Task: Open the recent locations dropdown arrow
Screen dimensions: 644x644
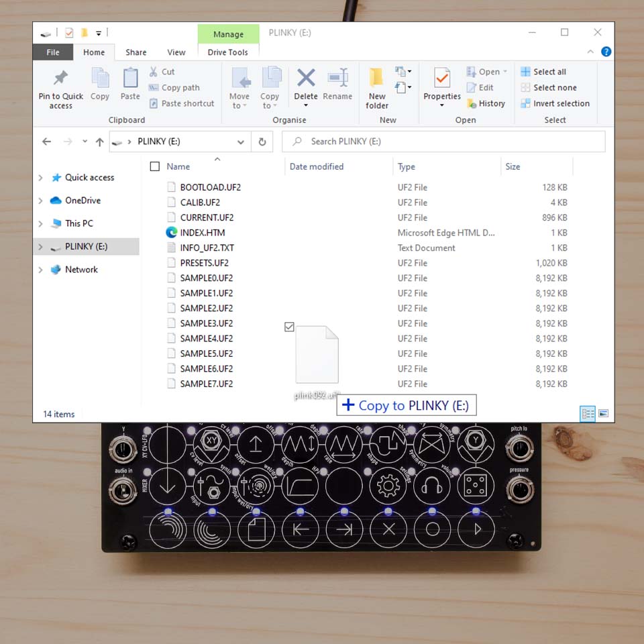Action: 85,142
